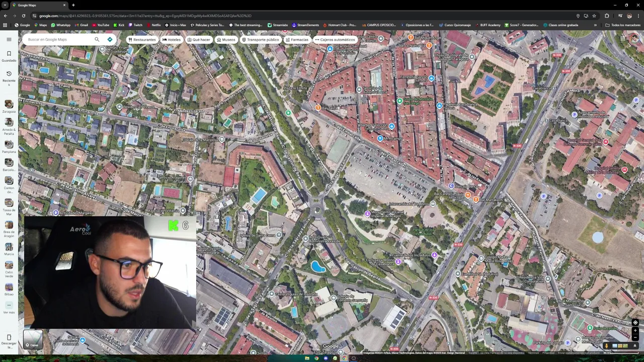
Task: Expand 'Ver más' recent places
Action: pyautogui.click(x=9, y=308)
